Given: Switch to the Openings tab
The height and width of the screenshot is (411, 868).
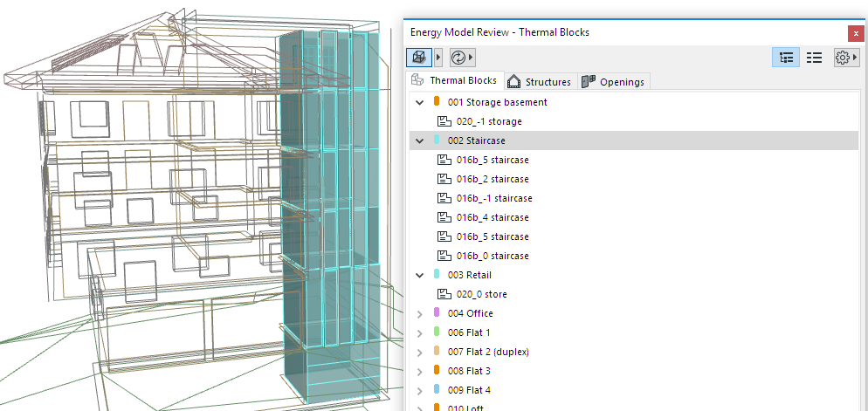Looking at the screenshot, I should pyautogui.click(x=614, y=82).
